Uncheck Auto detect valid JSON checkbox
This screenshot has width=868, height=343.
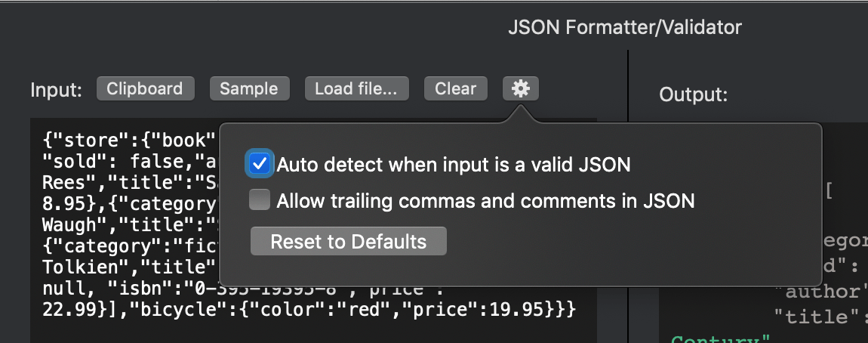pos(260,164)
